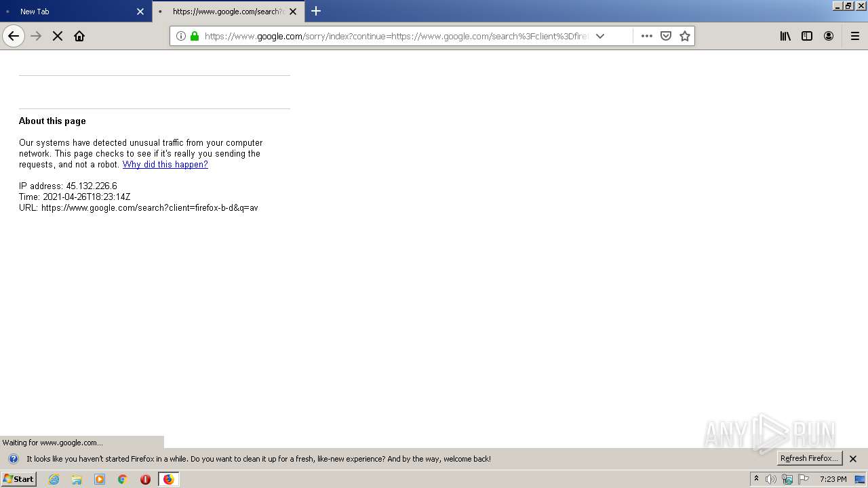Save this page to Pocket
Screen dimensions: 868x488
pyautogui.click(x=666, y=36)
